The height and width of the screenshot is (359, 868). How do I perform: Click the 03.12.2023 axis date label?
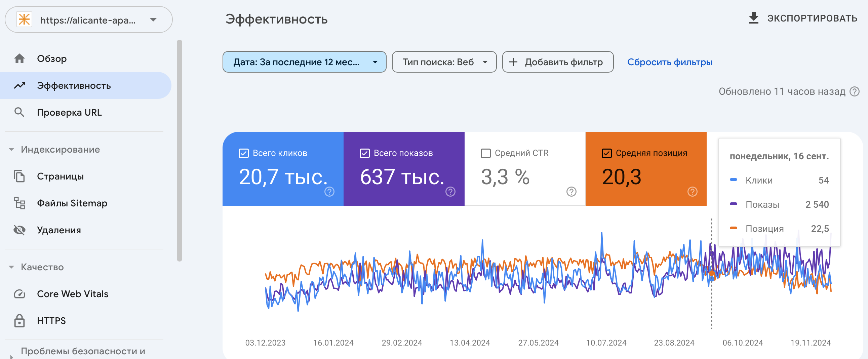coord(265,343)
